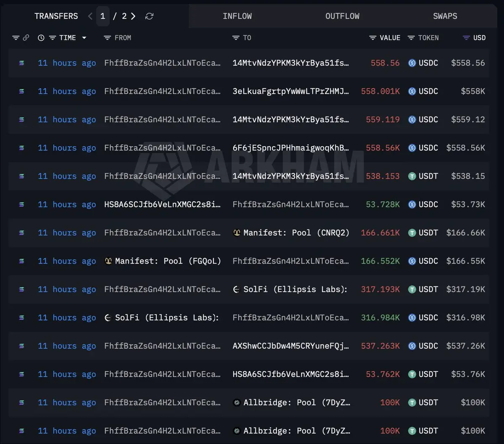
Task: Click the clock icon in TIME header
Action: pyautogui.click(x=41, y=38)
